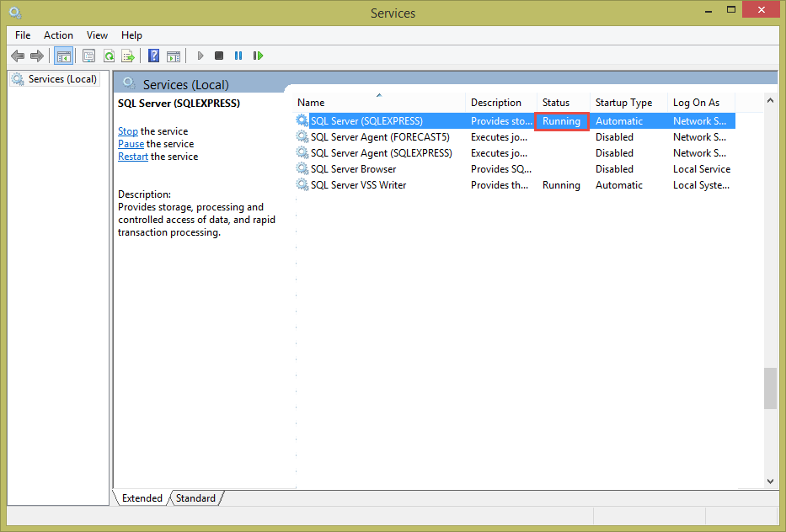Click Executes jo... description of Agent (FORECAST5)
The height and width of the screenshot is (532, 786).
(x=500, y=136)
